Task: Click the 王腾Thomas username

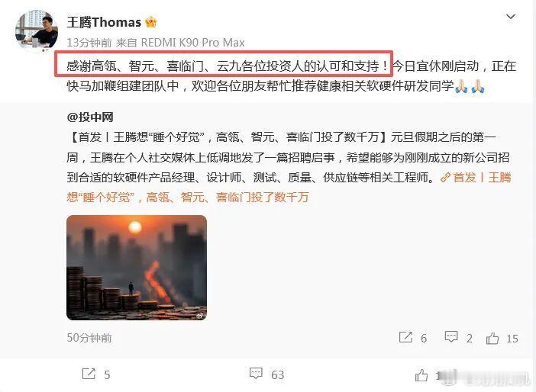Action: (104, 23)
